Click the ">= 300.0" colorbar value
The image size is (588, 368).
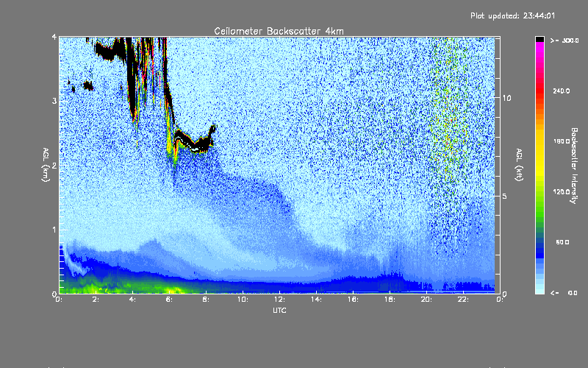(x=564, y=40)
